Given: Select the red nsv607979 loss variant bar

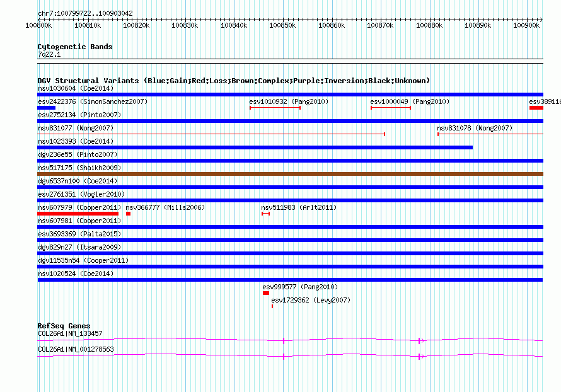Looking at the screenshot, I should click(x=78, y=214).
